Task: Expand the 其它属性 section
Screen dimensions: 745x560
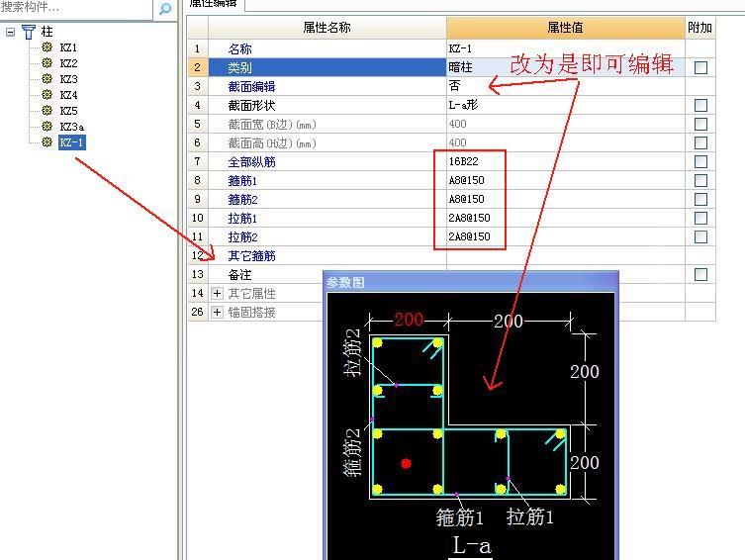Action: (217, 294)
